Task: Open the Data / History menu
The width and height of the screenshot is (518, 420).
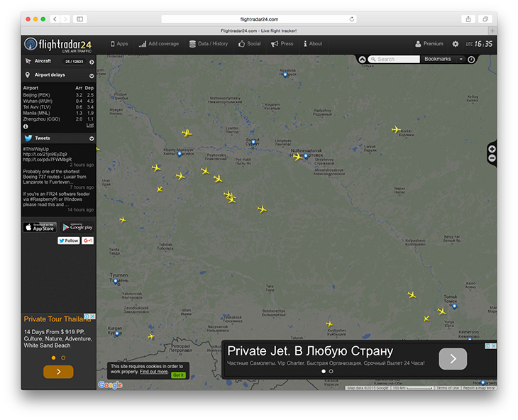Action: pyautogui.click(x=209, y=44)
